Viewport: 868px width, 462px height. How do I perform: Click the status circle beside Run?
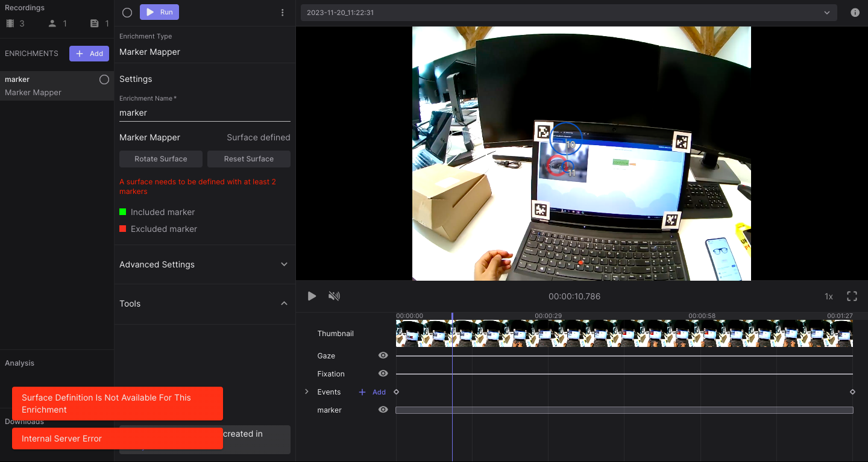point(127,13)
